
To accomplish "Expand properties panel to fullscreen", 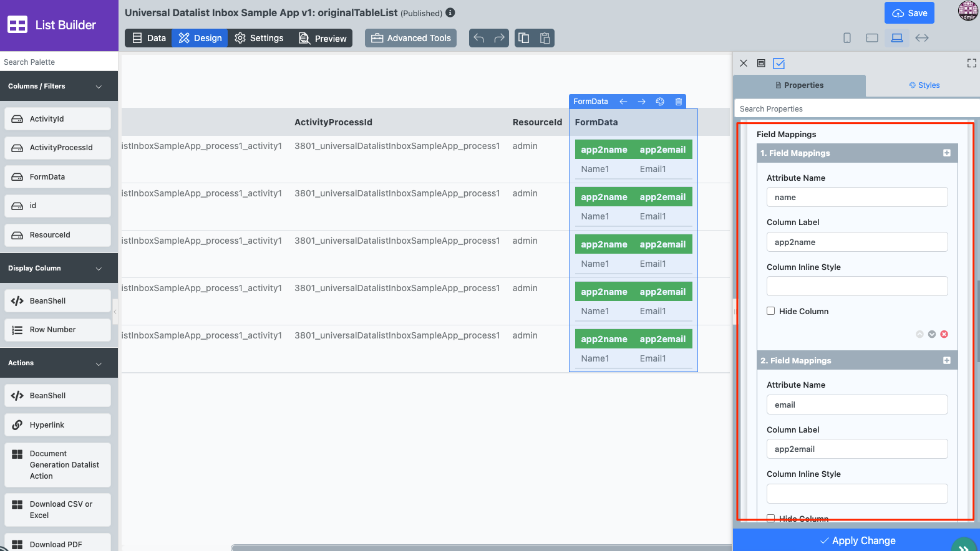I will (x=971, y=63).
